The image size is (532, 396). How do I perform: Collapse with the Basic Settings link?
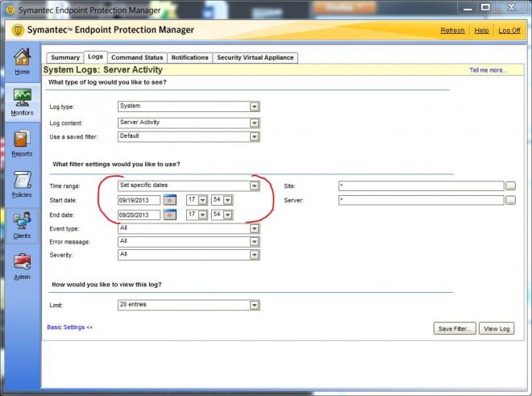69,327
